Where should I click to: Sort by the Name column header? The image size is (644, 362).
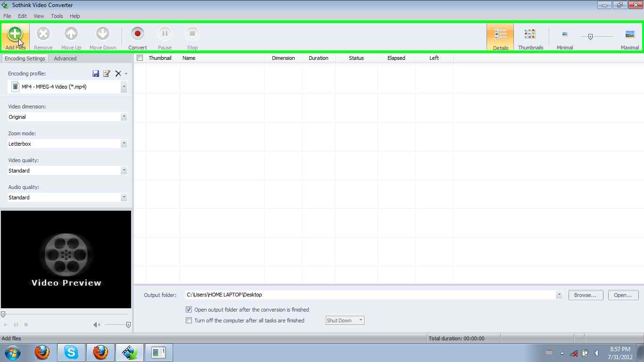pyautogui.click(x=222, y=58)
